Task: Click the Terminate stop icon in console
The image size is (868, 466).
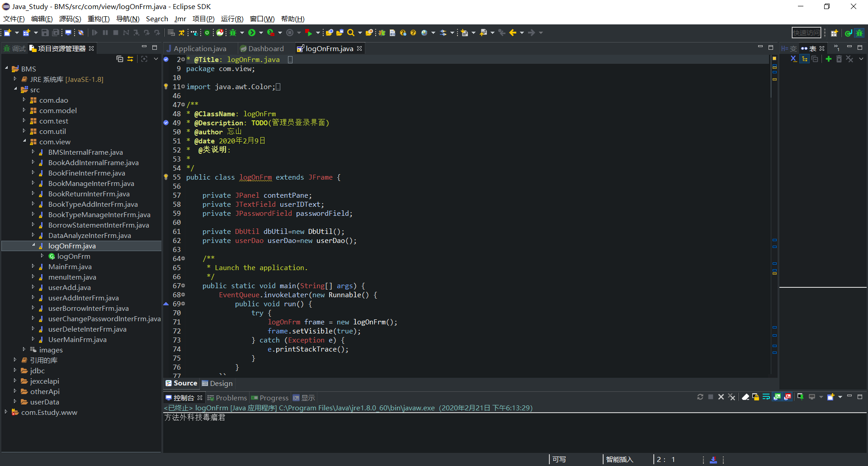Action: point(711,397)
